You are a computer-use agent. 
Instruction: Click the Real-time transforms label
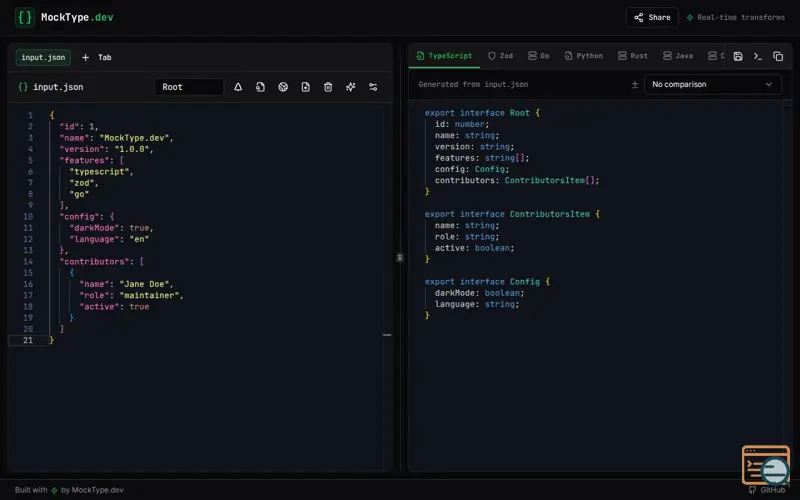coord(736,17)
